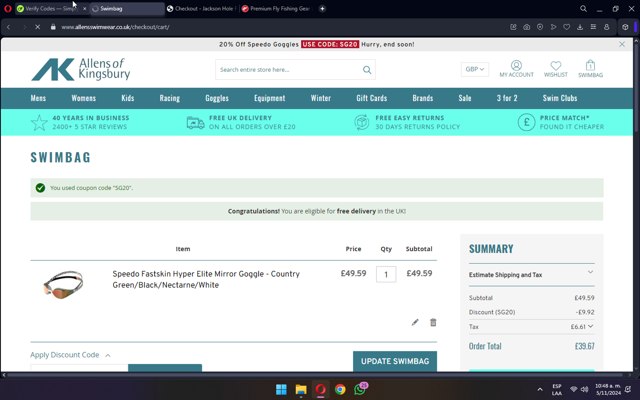Open the extensions cube icon

coord(625,27)
